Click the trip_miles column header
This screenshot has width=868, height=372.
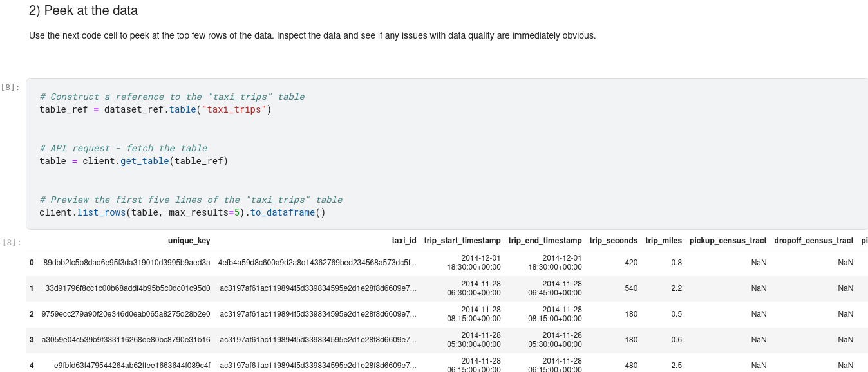663,241
